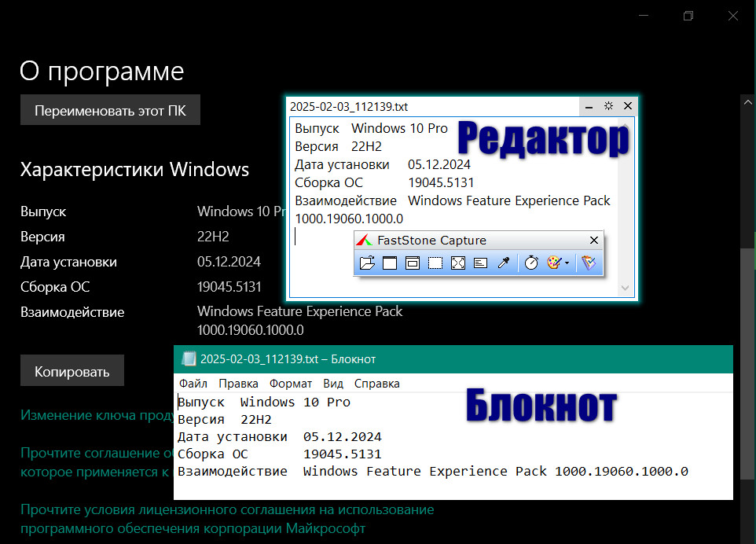Open the Прочтите условия лицензионного соглашения link
The height and width of the screenshot is (544, 756).
pyautogui.click(x=226, y=510)
